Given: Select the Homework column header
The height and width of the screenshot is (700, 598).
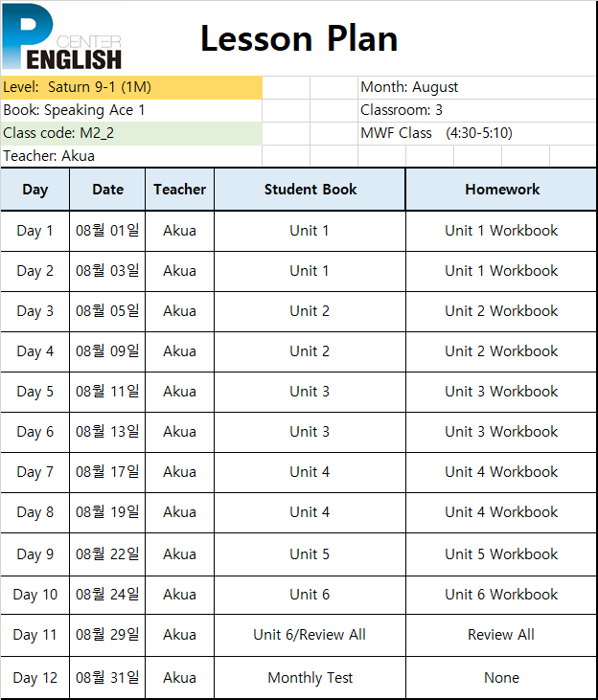Looking at the screenshot, I should (501, 190).
